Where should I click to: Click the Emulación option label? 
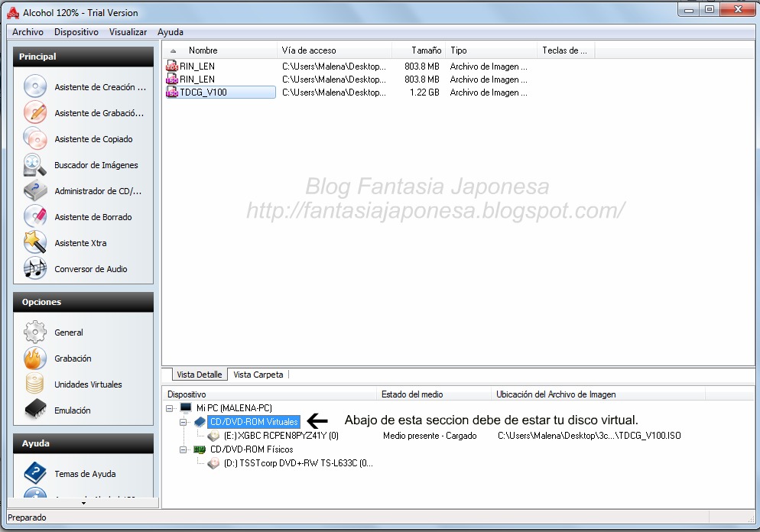pos(72,410)
